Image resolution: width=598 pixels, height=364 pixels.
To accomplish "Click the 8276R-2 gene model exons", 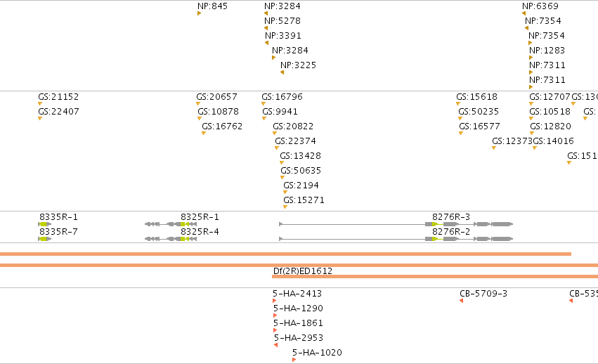I will tap(396, 239).
